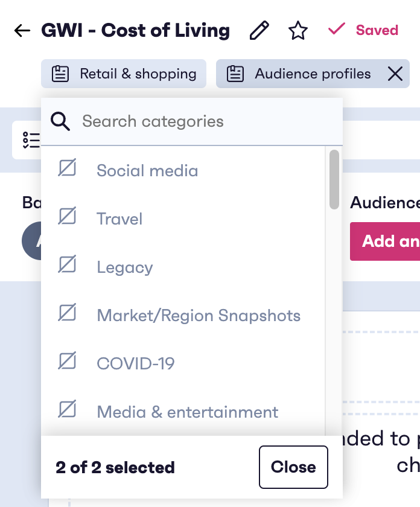Select the COVID-19 label
This screenshot has width=420, height=507.
(x=136, y=363)
